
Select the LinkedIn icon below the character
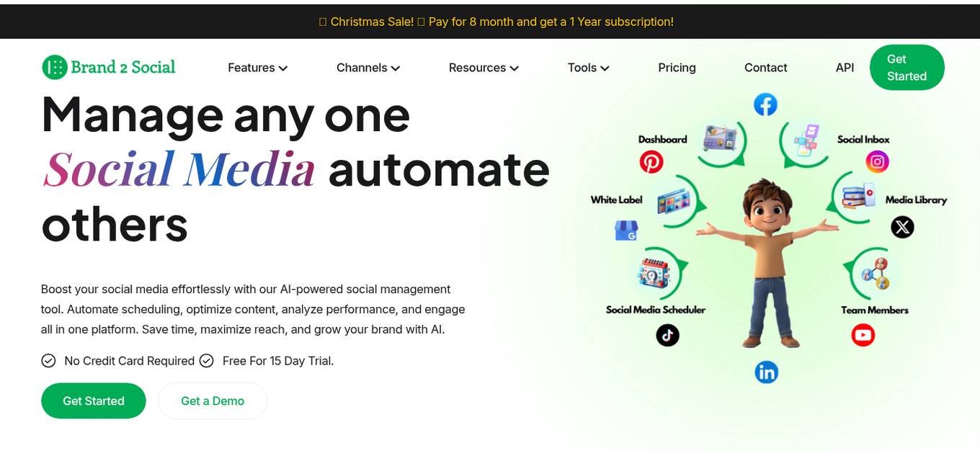point(767,372)
